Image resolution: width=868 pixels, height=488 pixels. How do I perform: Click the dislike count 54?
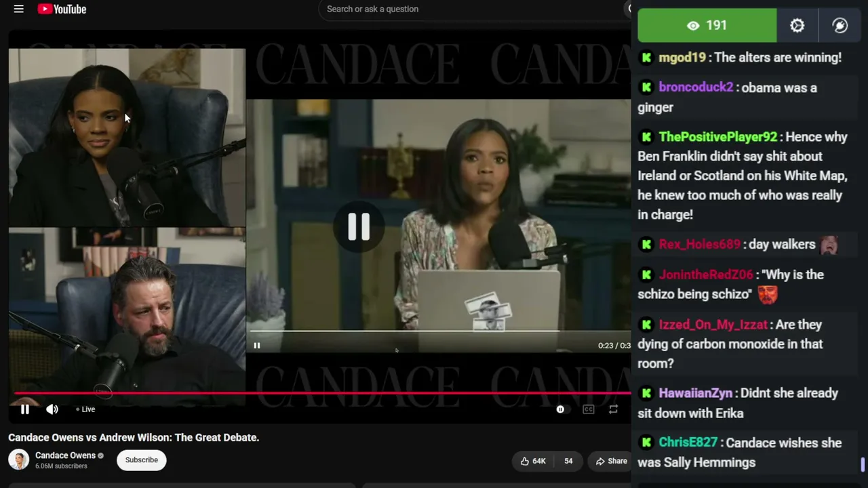tap(568, 461)
